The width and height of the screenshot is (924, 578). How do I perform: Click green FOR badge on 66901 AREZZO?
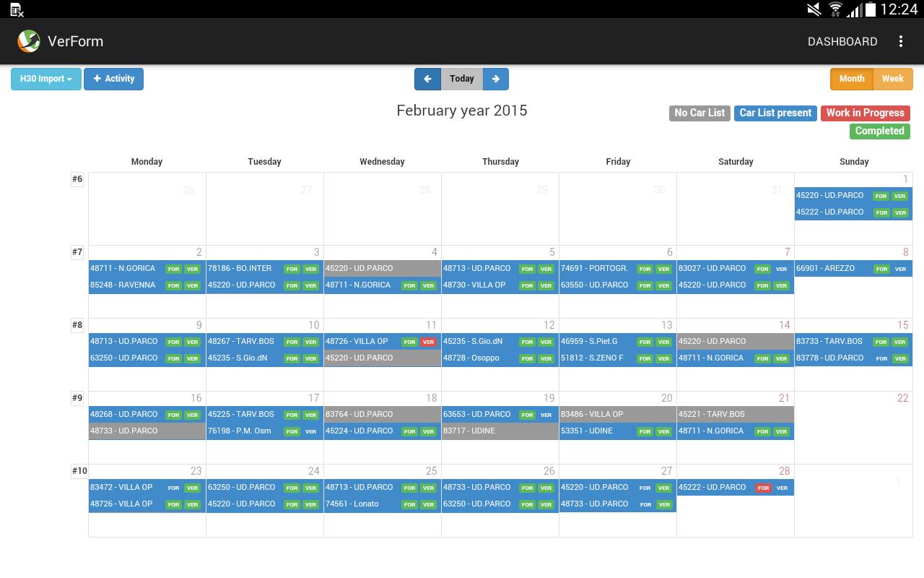pos(881,269)
